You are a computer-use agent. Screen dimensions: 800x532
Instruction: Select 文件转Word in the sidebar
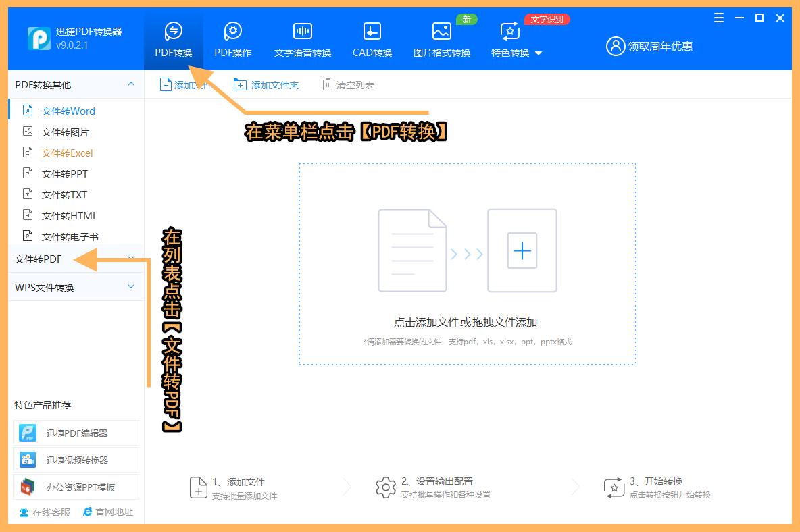70,111
